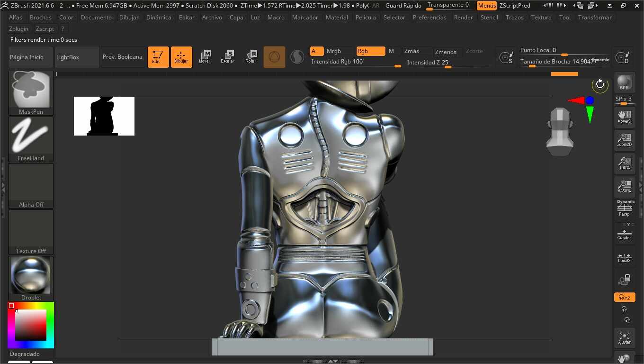Click the question mark help menu
The image size is (644, 364).
[x=63, y=28]
